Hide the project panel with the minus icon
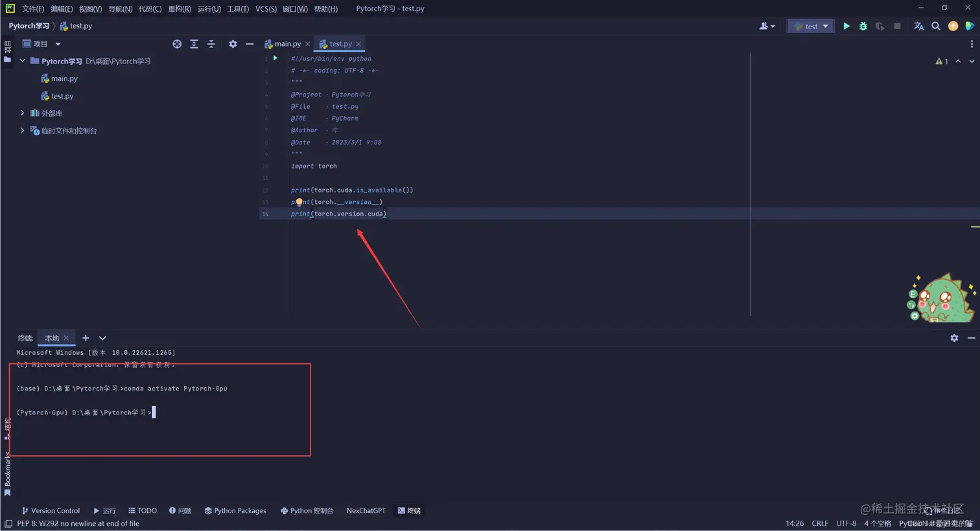The width and height of the screenshot is (980, 531). click(x=250, y=44)
